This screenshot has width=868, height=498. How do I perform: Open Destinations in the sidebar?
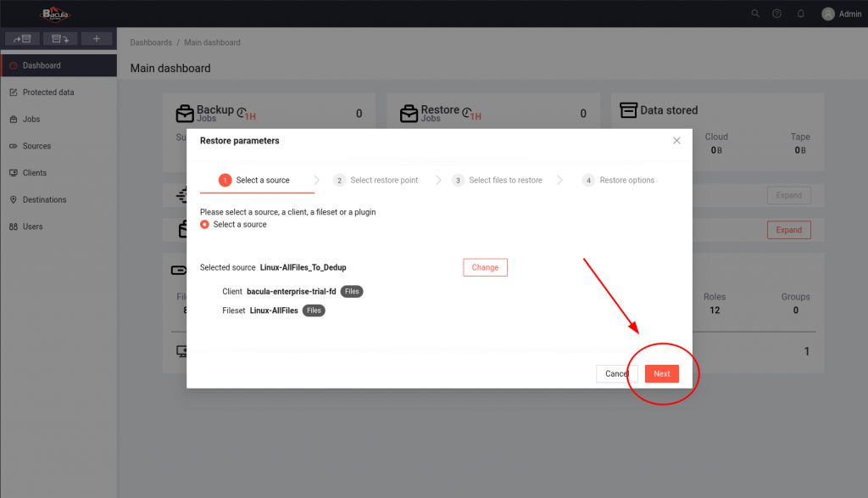[x=44, y=200]
